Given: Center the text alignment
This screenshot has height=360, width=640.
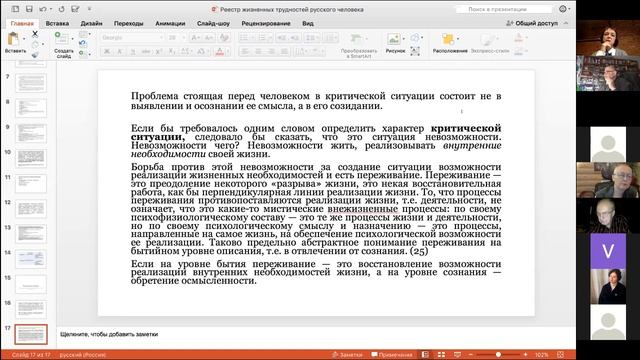Looking at the screenshot, I should [258, 51].
